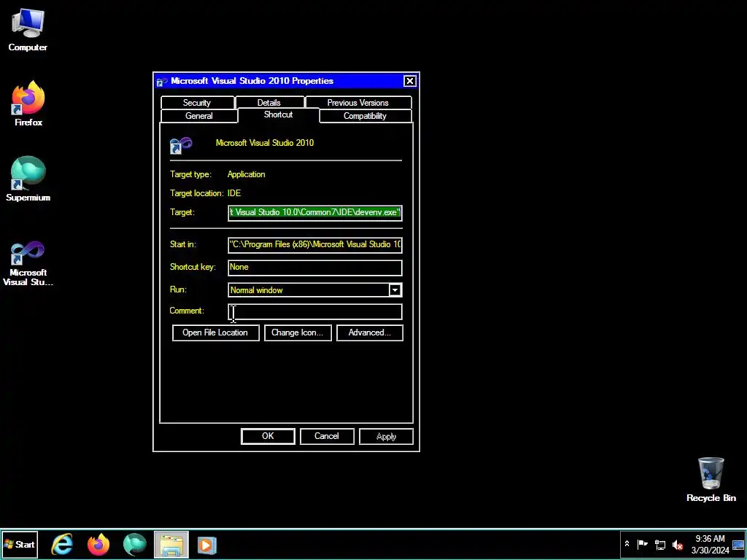The width and height of the screenshot is (747, 560).
Task: Select the Firefox desktop shortcut
Action: coord(28,104)
